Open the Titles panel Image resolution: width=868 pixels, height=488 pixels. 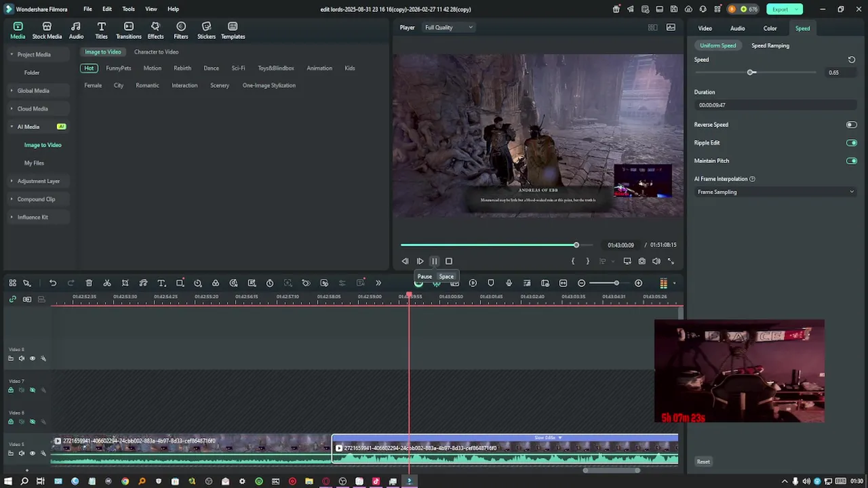coord(101,30)
